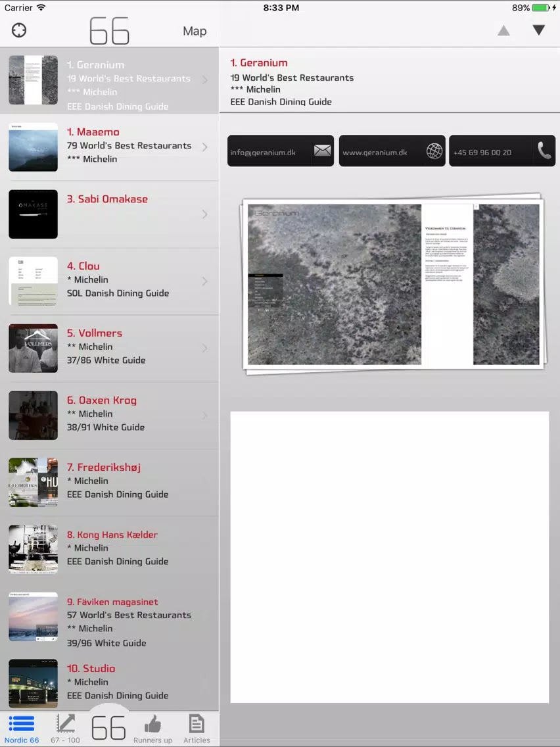
Task: Switch to the Runners up tab
Action: 153,729
